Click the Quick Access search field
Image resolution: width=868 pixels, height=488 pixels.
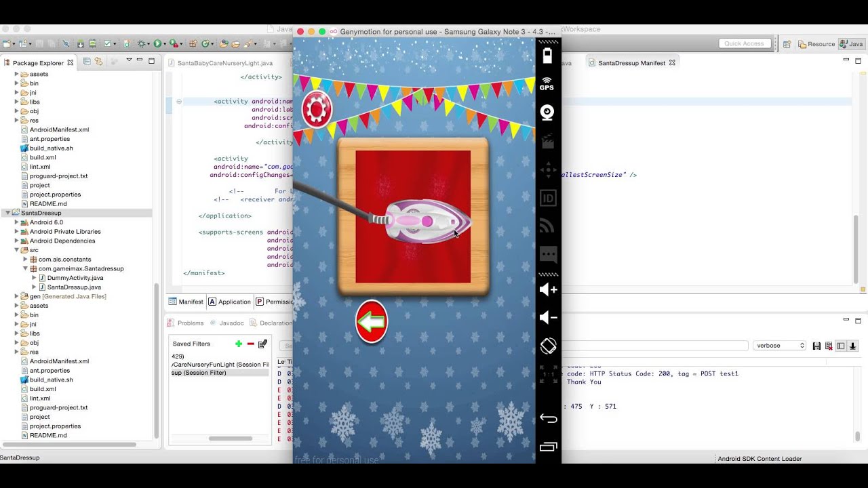[x=745, y=43]
